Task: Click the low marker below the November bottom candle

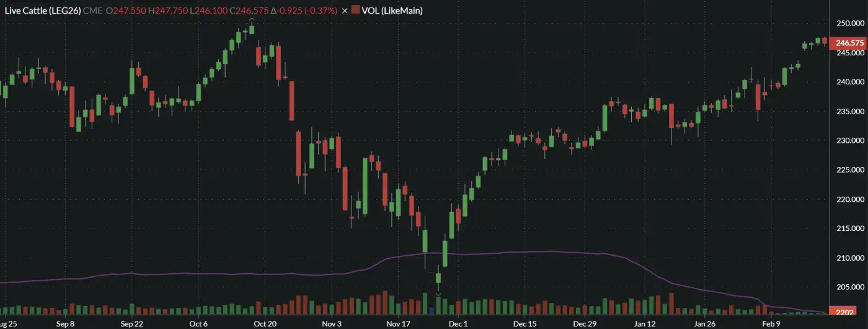Action: point(438,294)
